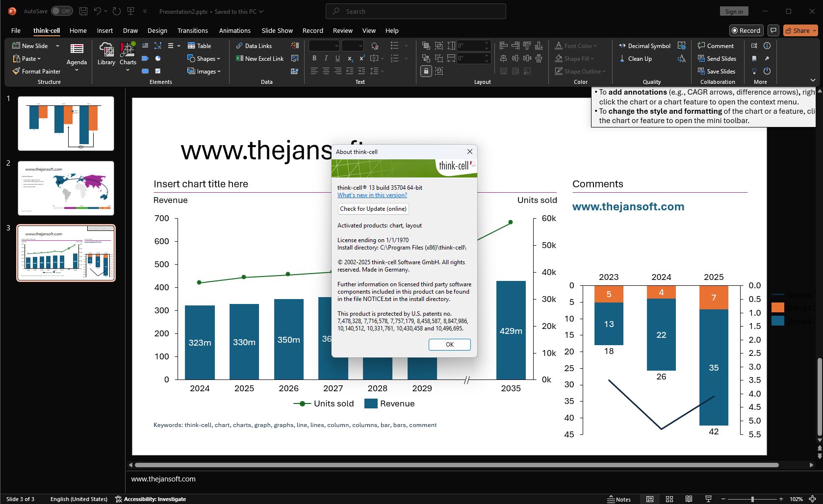Image resolution: width=823 pixels, height=504 pixels.
Task: Click the vertical scrollbar thumb
Action: pyautogui.click(x=819, y=397)
